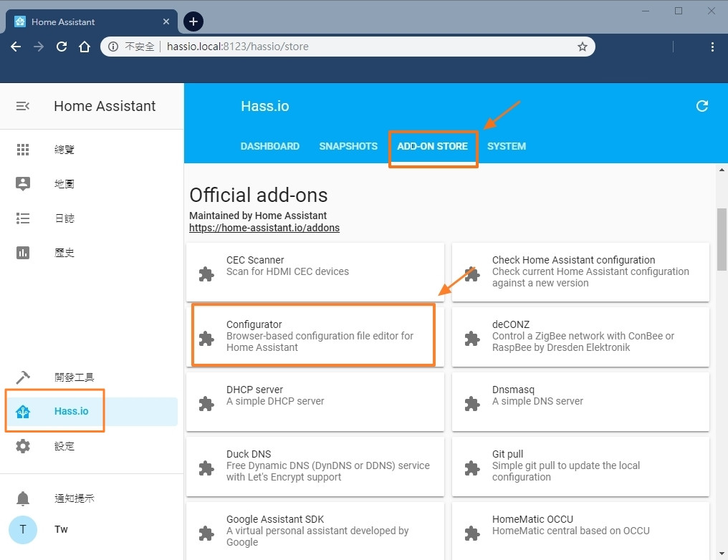The height and width of the screenshot is (560, 728).
Task: Reload add-on store with refresh icon
Action: point(702,106)
